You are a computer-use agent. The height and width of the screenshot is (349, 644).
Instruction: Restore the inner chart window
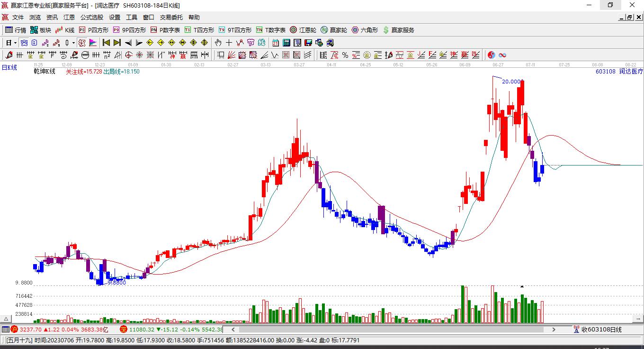[x=630, y=18]
